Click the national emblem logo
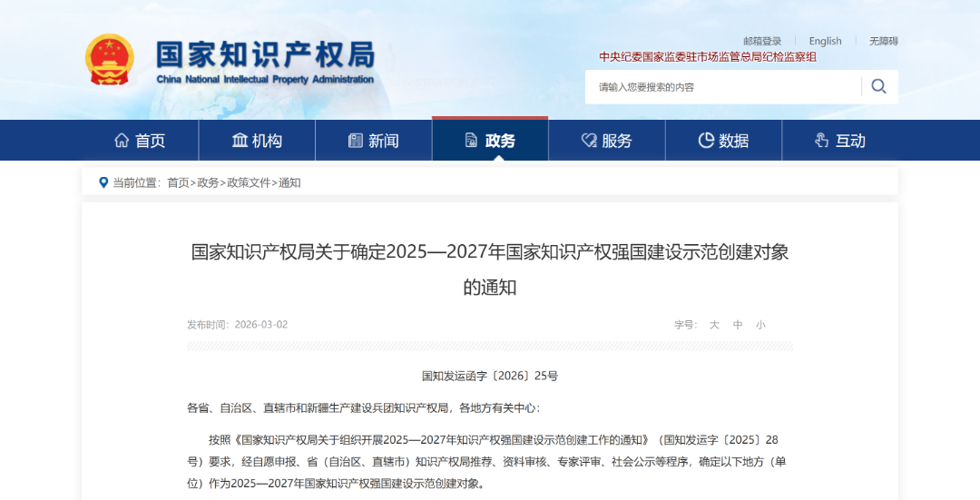The image size is (980, 500). tap(110, 60)
